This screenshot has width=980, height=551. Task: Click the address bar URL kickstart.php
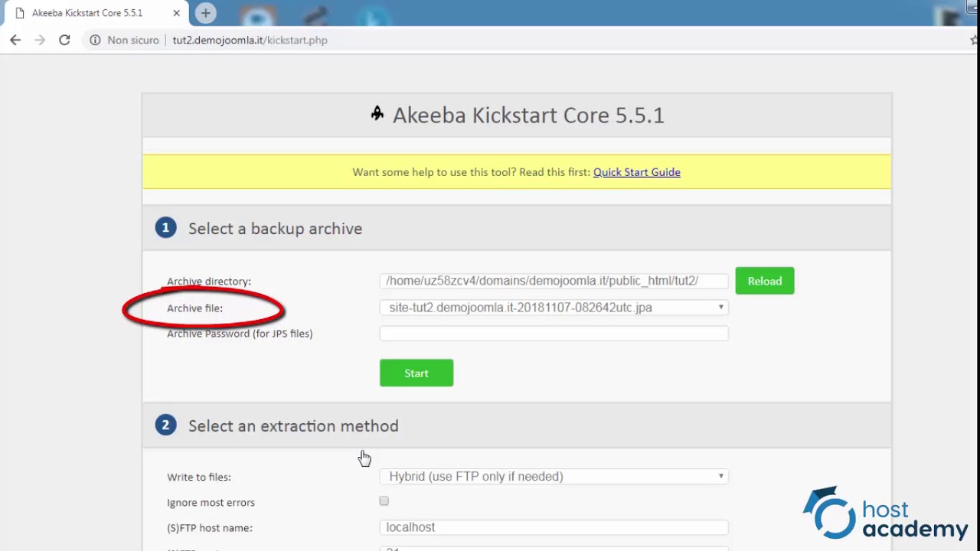point(250,40)
